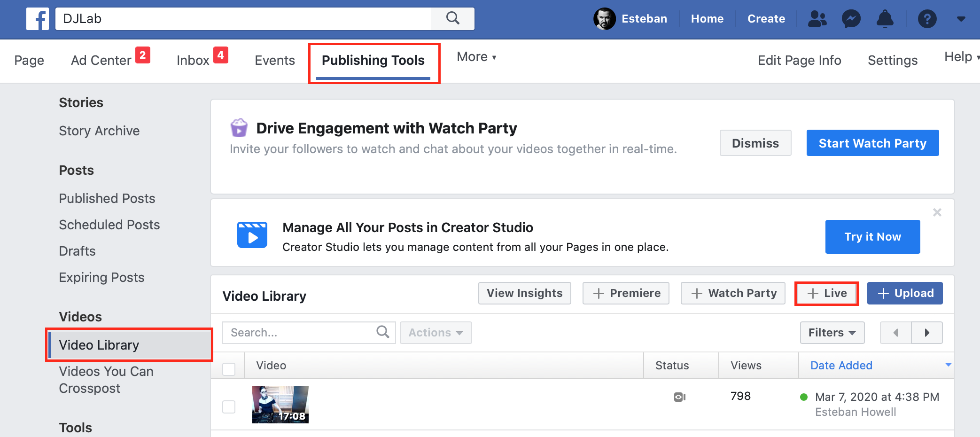Viewport: 980px width, 437px height.
Task: Open the Notifications bell icon
Action: 885,19
